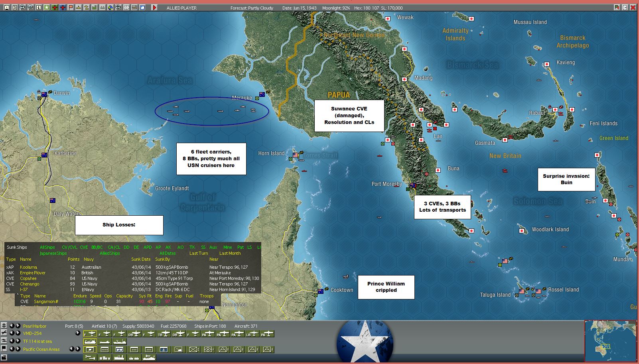Select the blue anchor unit icon

pos(164,350)
